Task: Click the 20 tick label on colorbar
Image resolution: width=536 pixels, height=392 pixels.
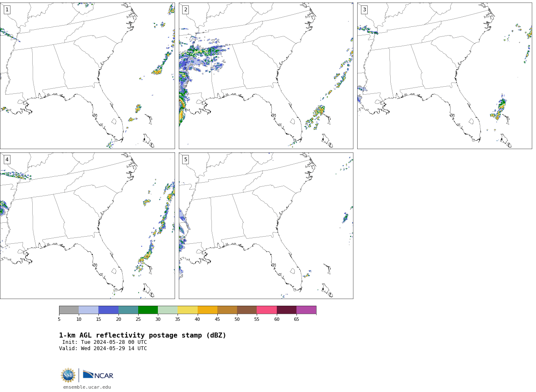Action: point(119,320)
